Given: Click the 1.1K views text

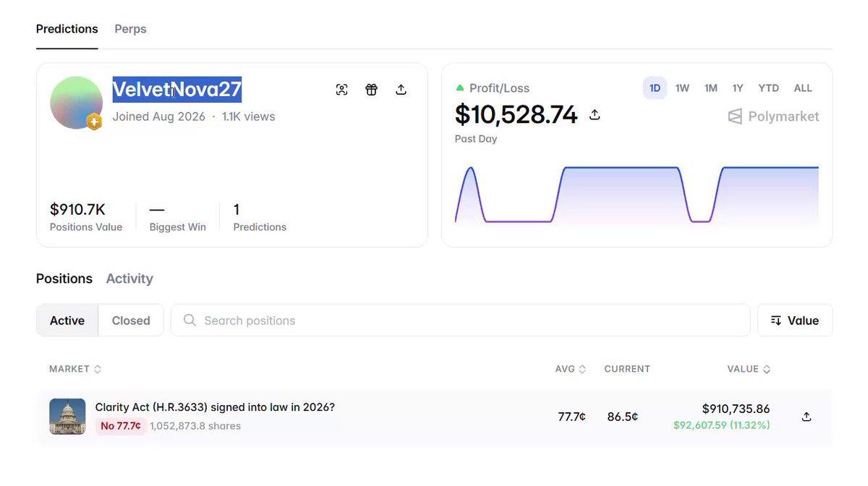Looking at the screenshot, I should [249, 116].
